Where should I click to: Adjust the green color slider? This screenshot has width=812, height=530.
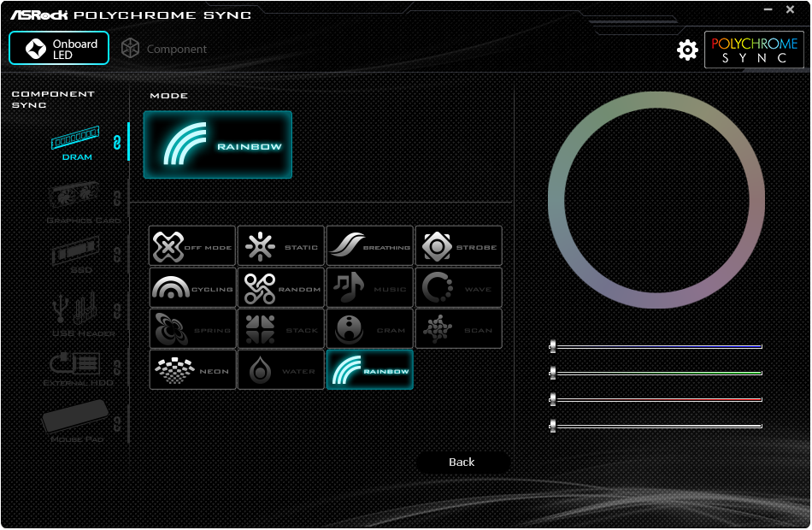tap(656, 373)
